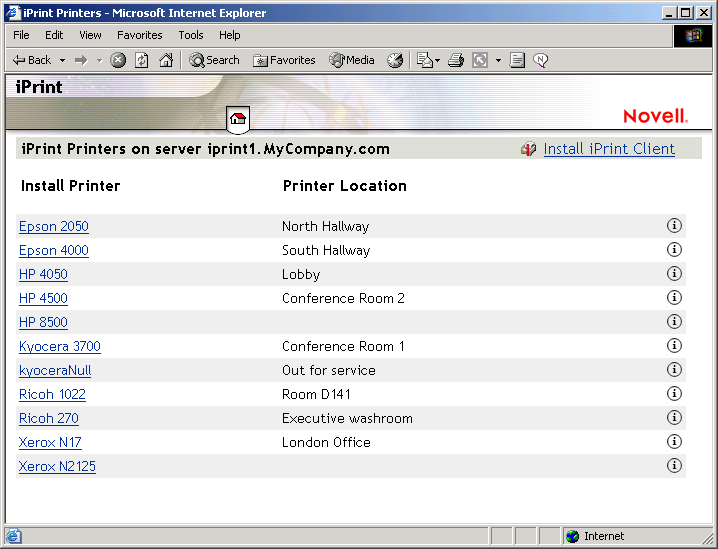Click the Install iPrint Client link

click(x=609, y=149)
